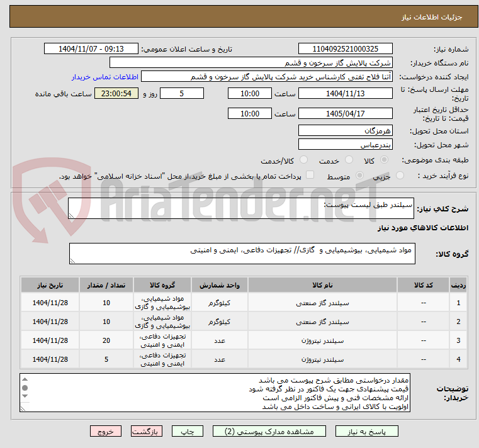The height and width of the screenshot is (448, 479).
Task: Click the resize handle of شرح کلی نیاز box
Action: click(72, 216)
